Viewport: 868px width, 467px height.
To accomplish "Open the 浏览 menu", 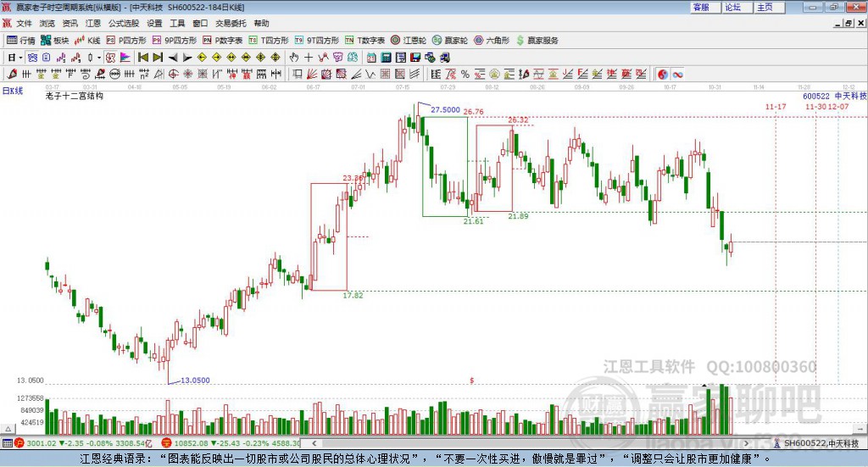I will click(47, 23).
